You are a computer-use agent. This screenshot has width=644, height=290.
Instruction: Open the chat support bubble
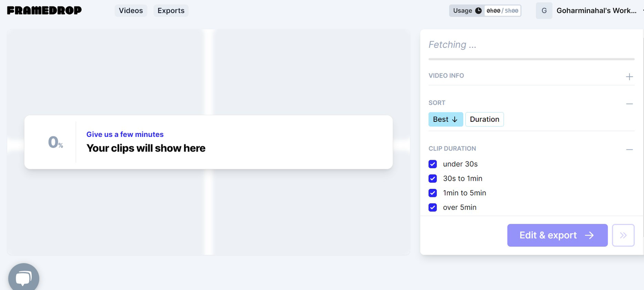[24, 278]
